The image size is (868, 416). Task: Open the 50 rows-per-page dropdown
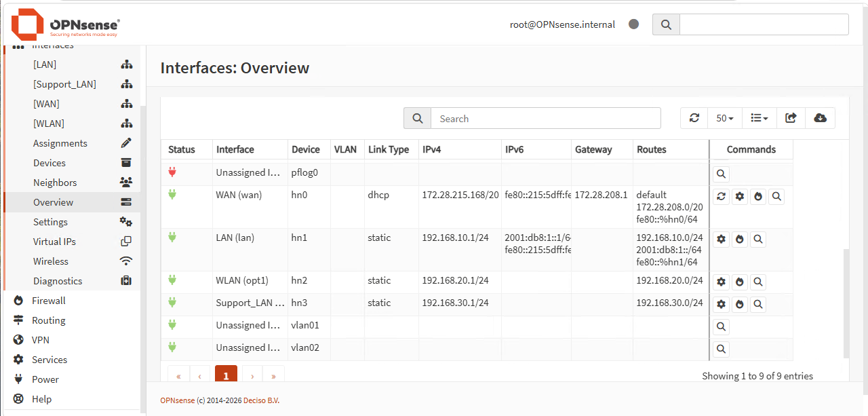[x=725, y=118]
